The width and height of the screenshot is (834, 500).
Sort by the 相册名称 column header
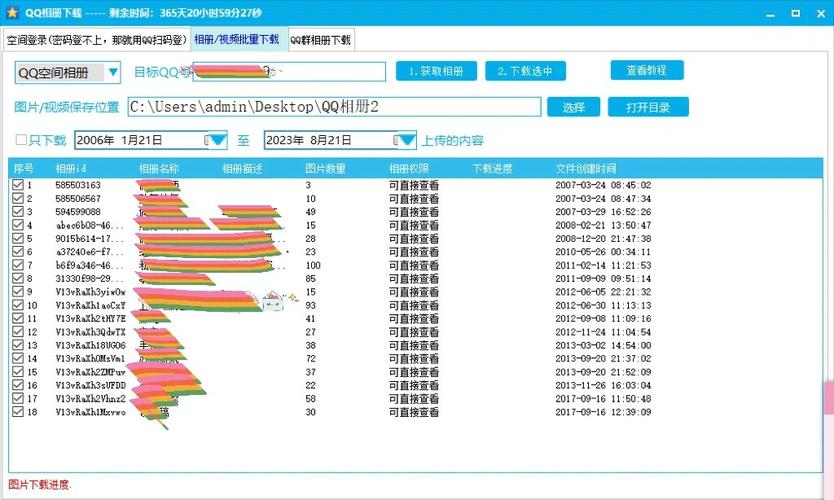pyautogui.click(x=159, y=169)
